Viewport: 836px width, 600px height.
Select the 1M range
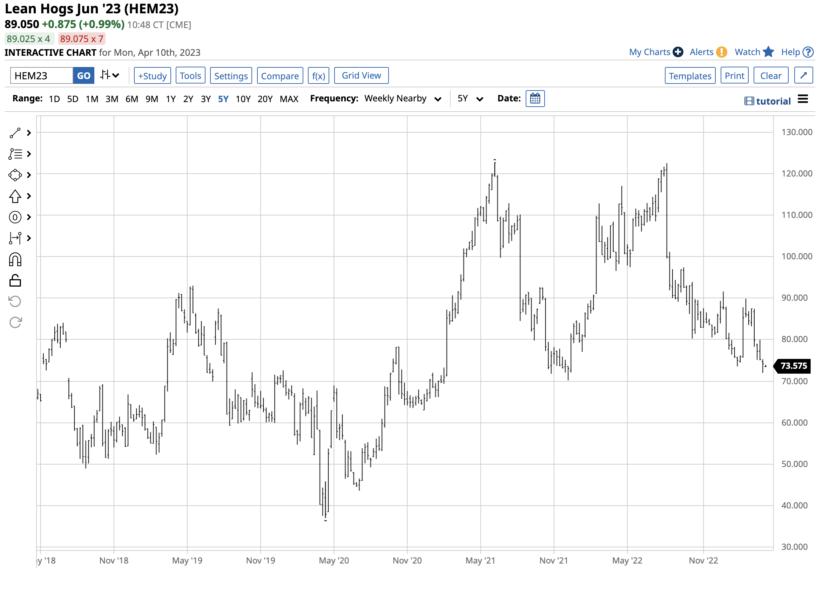(92, 99)
